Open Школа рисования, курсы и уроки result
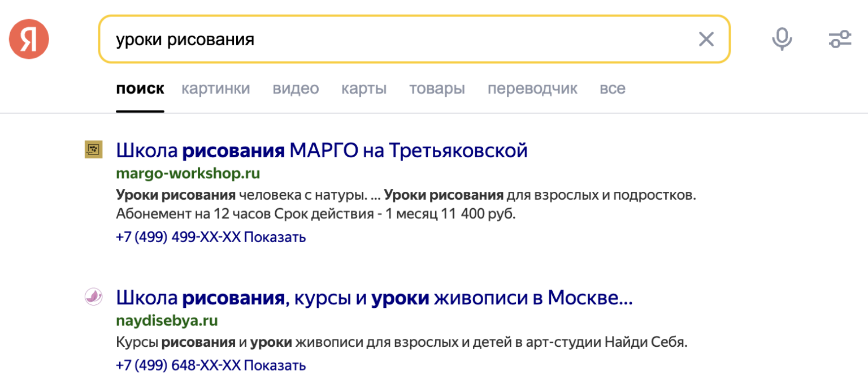The height and width of the screenshot is (387, 868). [x=374, y=298]
